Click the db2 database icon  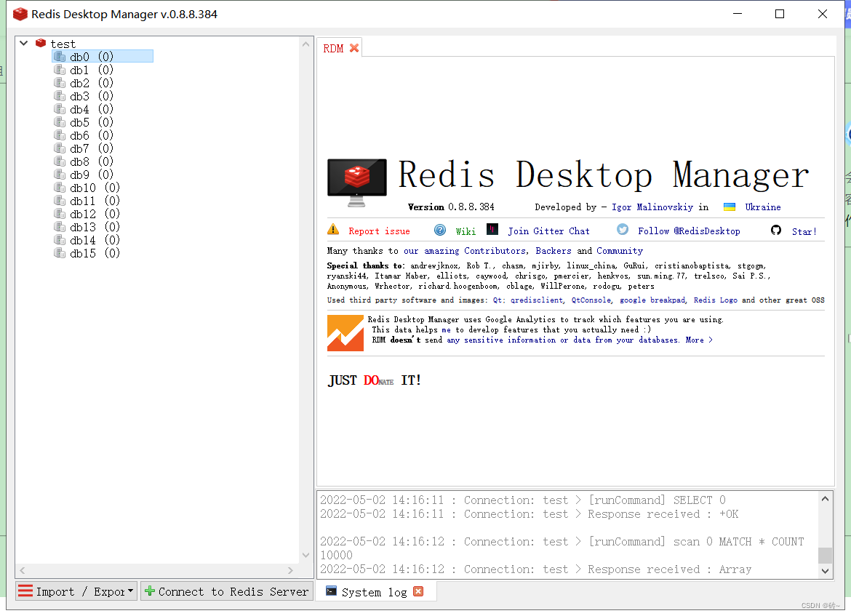(60, 82)
